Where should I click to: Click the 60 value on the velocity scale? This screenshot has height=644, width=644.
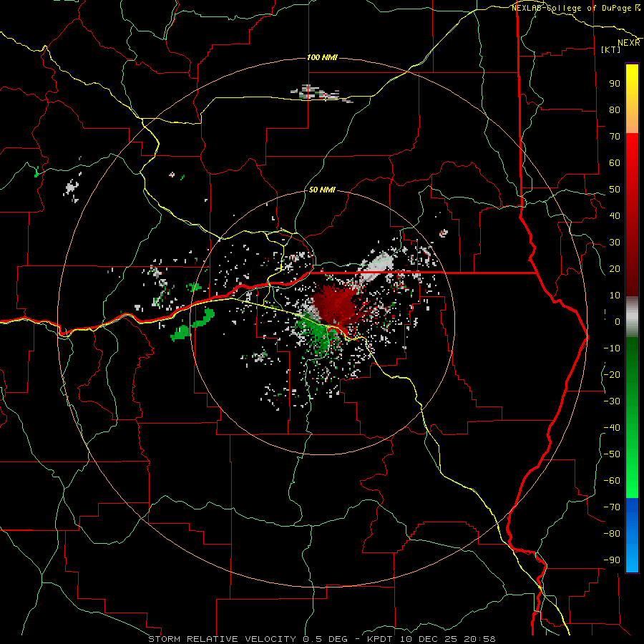pos(615,162)
